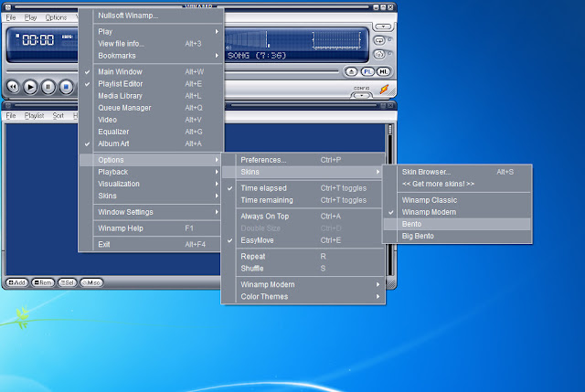Stop playback with the Stop button
Image resolution: width=585 pixels, height=392 pixels.
click(x=66, y=87)
